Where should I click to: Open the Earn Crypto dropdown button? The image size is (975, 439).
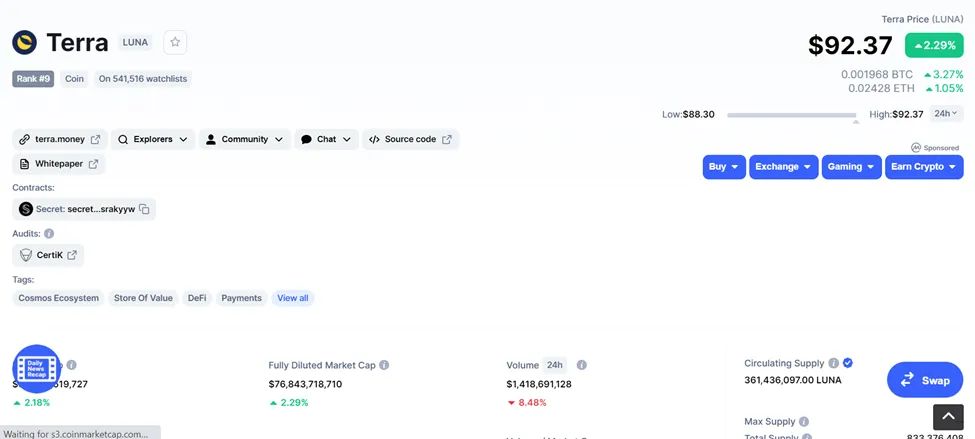click(x=924, y=167)
